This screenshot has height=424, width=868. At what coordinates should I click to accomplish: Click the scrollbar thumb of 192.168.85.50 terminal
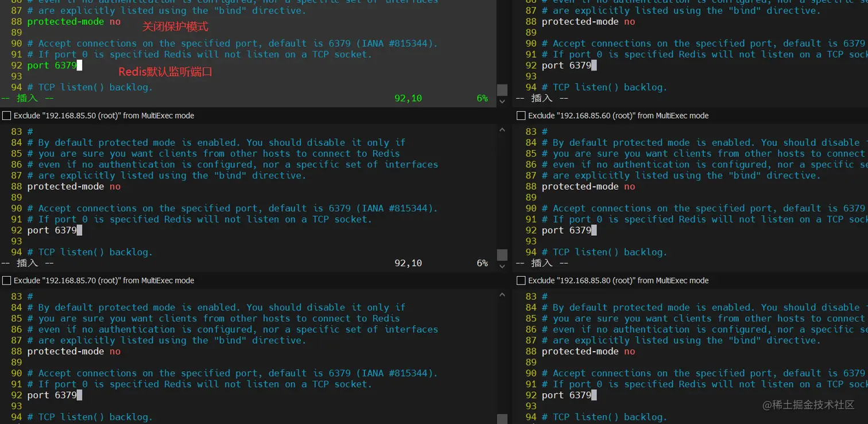pos(502,254)
